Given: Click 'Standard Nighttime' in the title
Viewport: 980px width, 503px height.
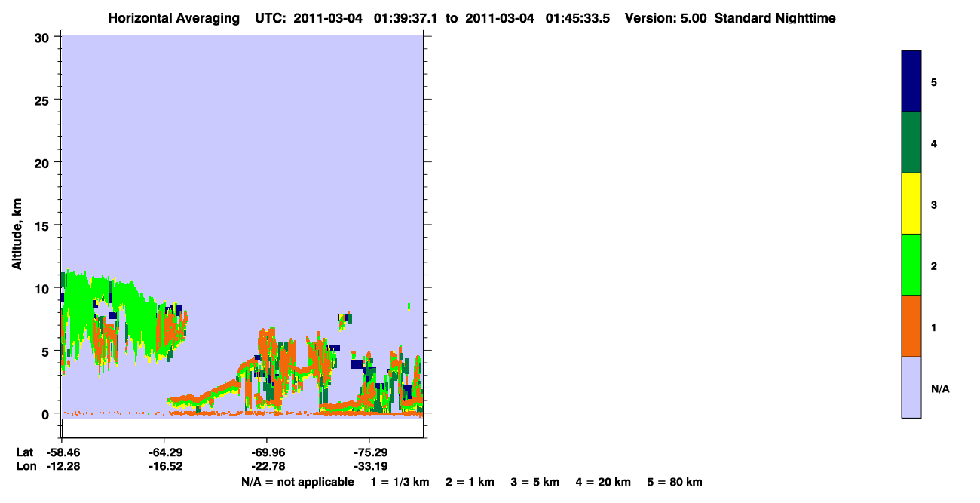Looking at the screenshot, I should [775, 18].
